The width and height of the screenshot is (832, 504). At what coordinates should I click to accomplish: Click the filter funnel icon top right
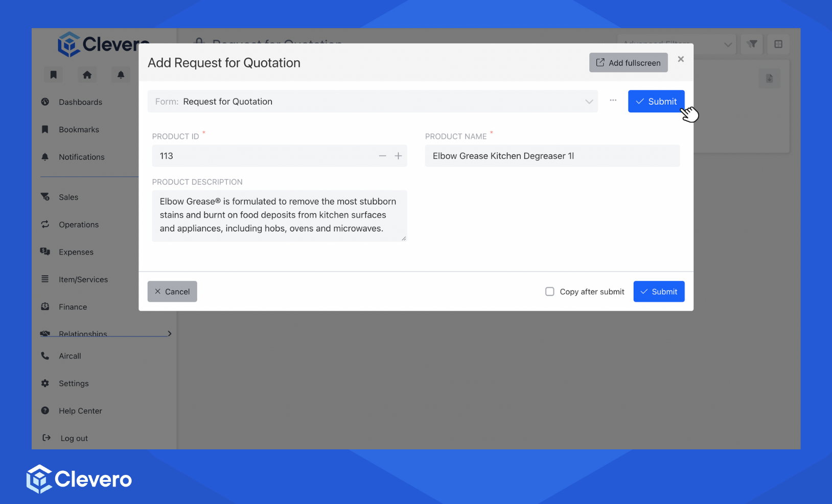pyautogui.click(x=752, y=44)
